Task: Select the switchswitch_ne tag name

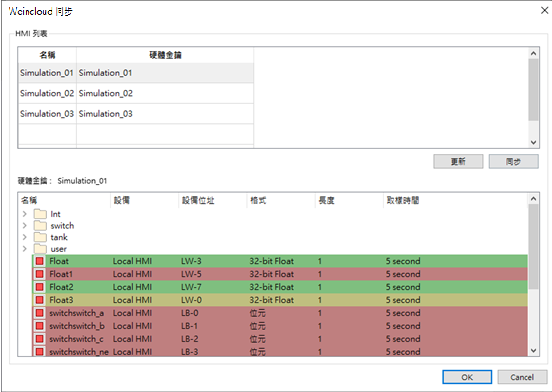Action: coord(79,352)
